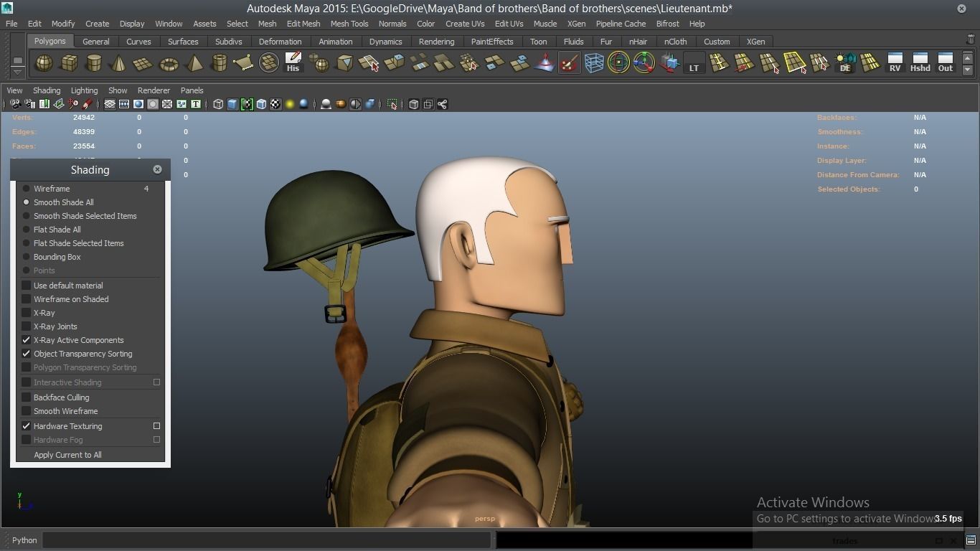Image resolution: width=980 pixels, height=551 pixels.
Task: Toggle textured display checker icon
Action: [x=275, y=104]
